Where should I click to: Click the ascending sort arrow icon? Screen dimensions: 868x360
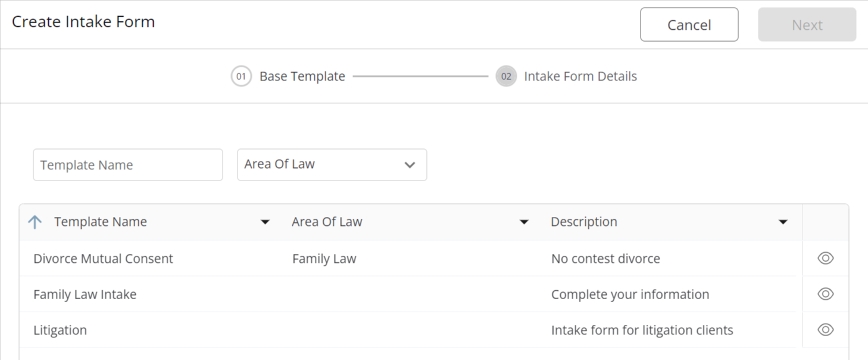click(35, 222)
